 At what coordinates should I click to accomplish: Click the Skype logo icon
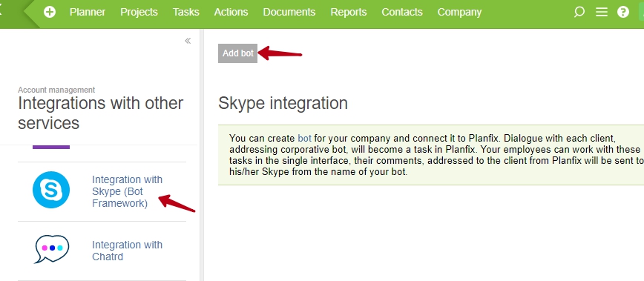[51, 190]
